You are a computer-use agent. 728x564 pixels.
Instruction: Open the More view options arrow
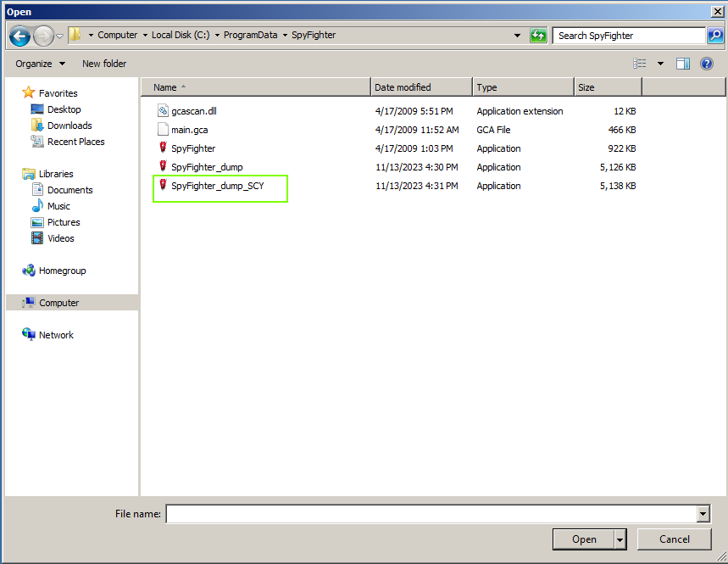click(660, 64)
